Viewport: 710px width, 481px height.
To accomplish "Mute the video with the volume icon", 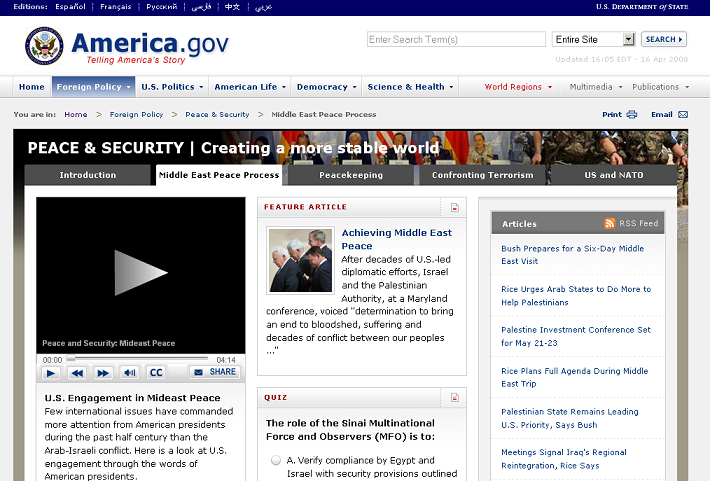I will tap(130, 373).
